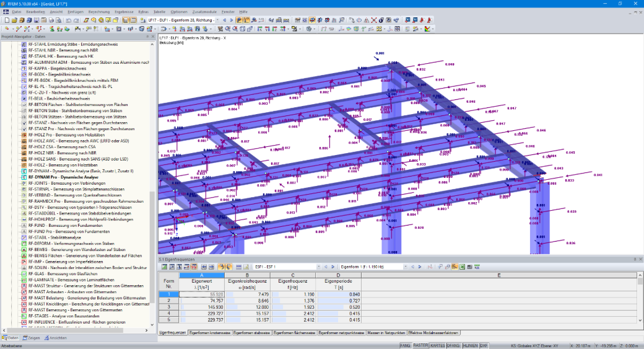Go to next load case arrow
Viewport: 644px width, 349px height.
(x=231, y=20)
